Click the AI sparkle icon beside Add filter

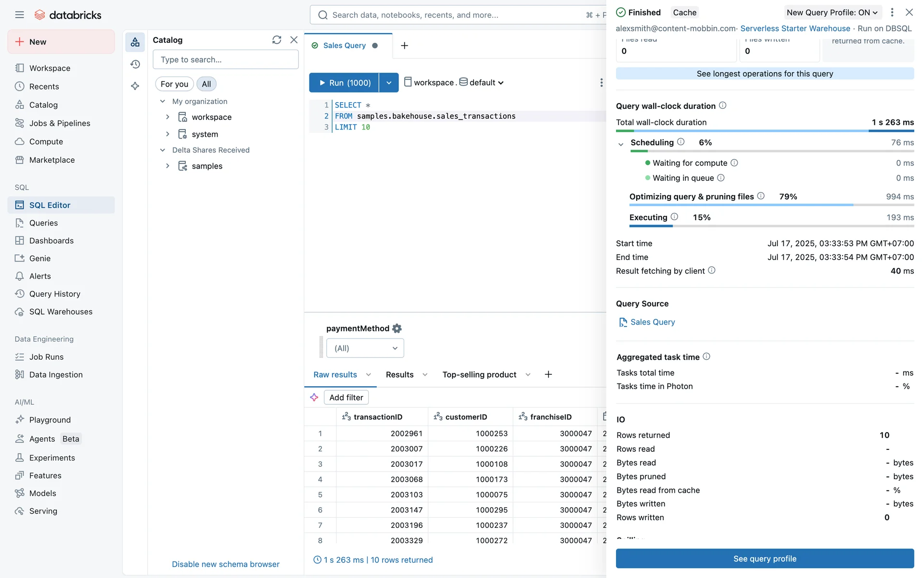[x=314, y=397]
